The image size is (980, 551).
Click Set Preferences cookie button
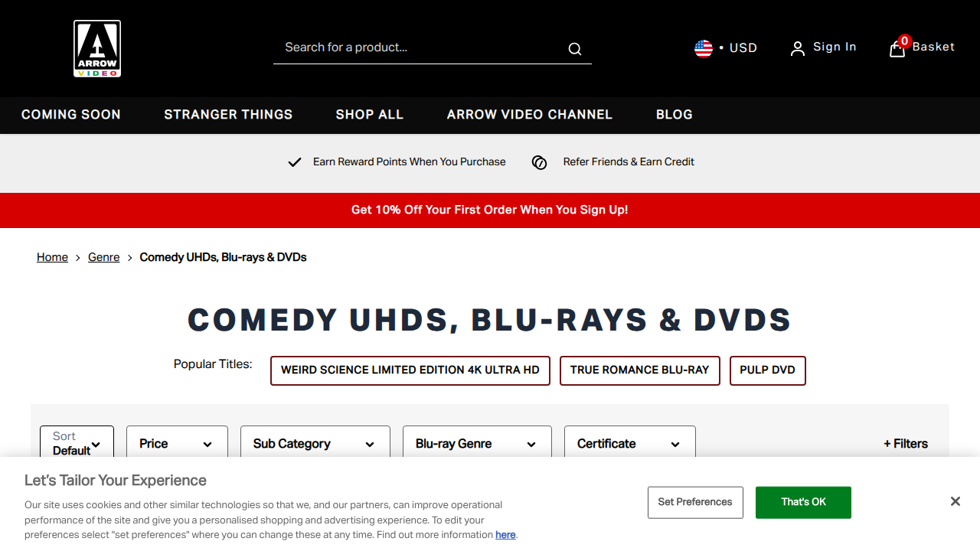(x=695, y=502)
